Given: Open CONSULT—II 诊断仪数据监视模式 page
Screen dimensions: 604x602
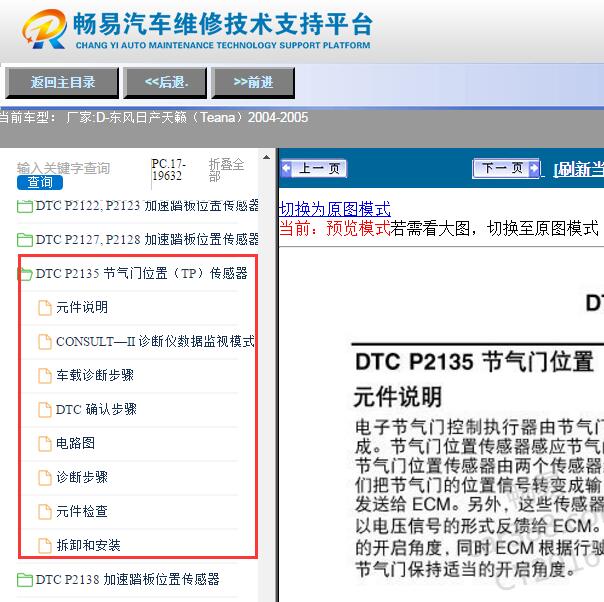Looking at the screenshot, I should (x=155, y=341).
